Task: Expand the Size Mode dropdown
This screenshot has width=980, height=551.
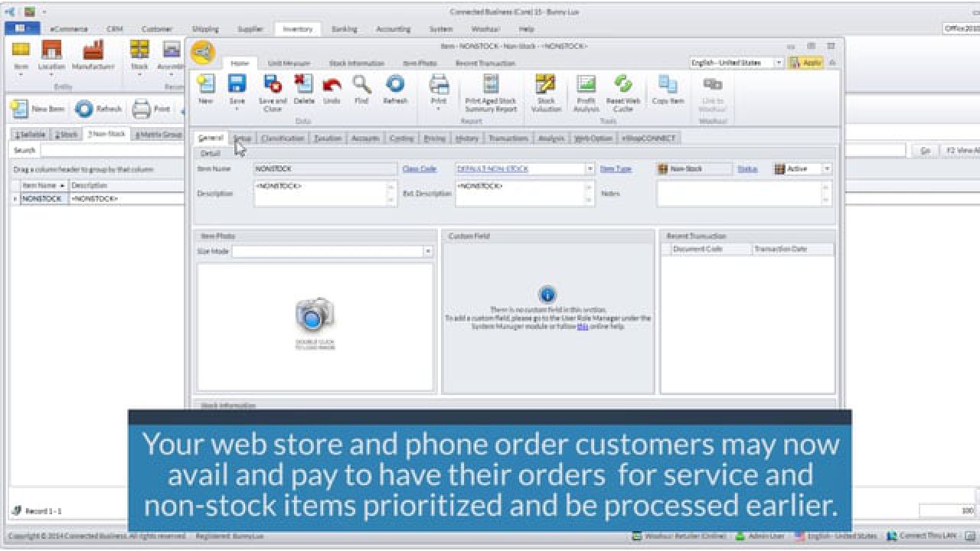Action: click(x=429, y=251)
